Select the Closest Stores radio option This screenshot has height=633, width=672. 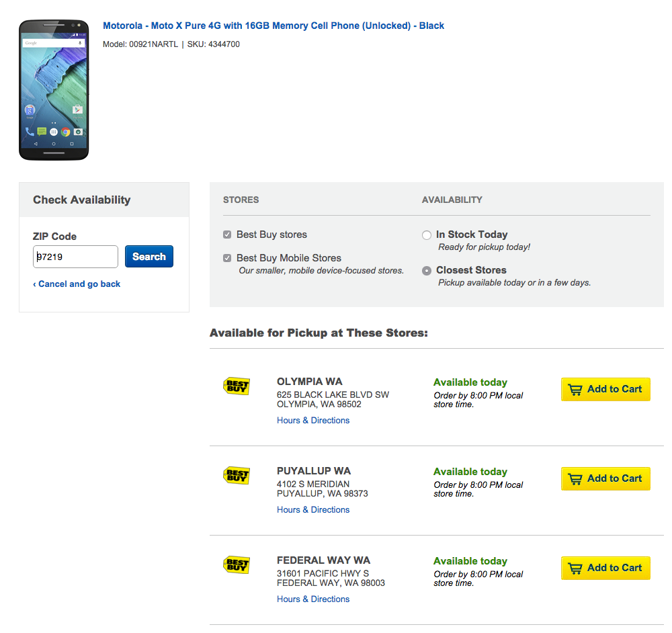(x=427, y=271)
